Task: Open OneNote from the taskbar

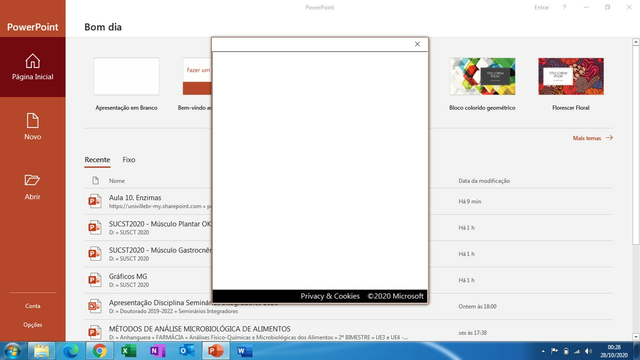Action: [x=158, y=351]
